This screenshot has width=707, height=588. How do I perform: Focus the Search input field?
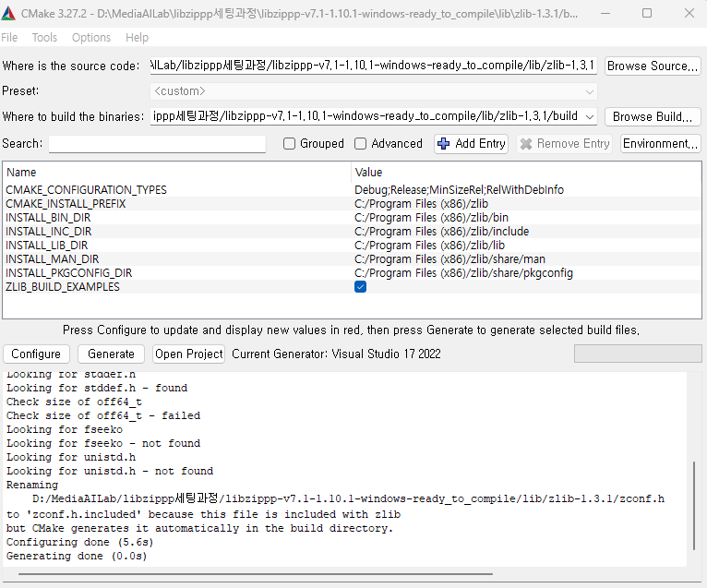[157, 144]
